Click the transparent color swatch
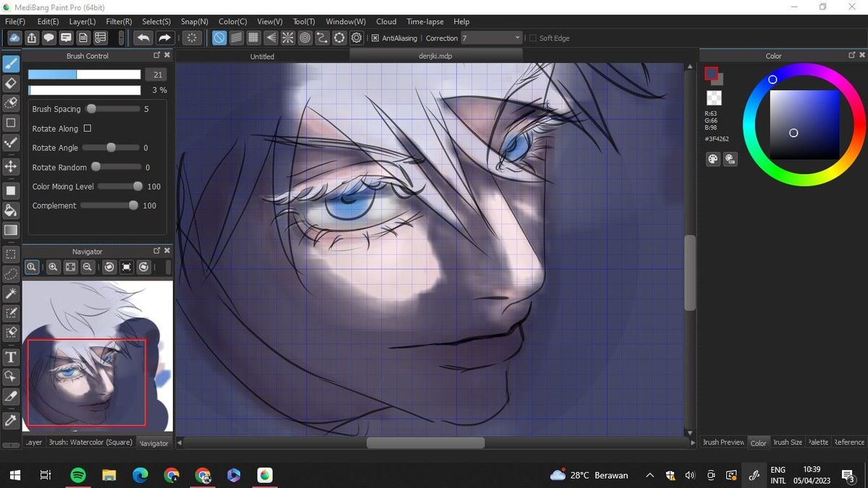The image size is (868, 488). [x=714, y=98]
